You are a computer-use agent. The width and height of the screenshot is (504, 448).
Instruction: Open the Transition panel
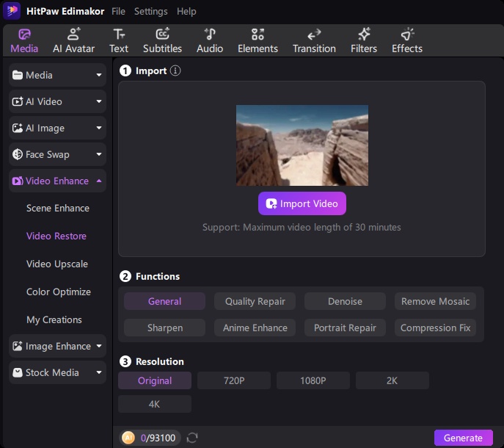pyautogui.click(x=314, y=41)
